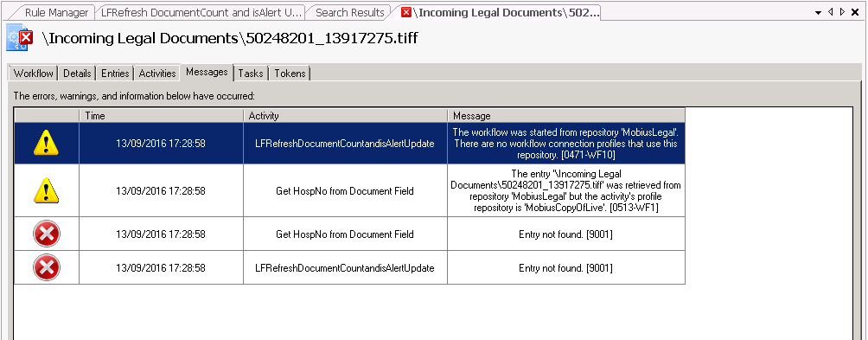Select Get HospNo from Document Field in the error row
Image resolution: width=868 pixels, height=340 pixels.
tap(346, 234)
